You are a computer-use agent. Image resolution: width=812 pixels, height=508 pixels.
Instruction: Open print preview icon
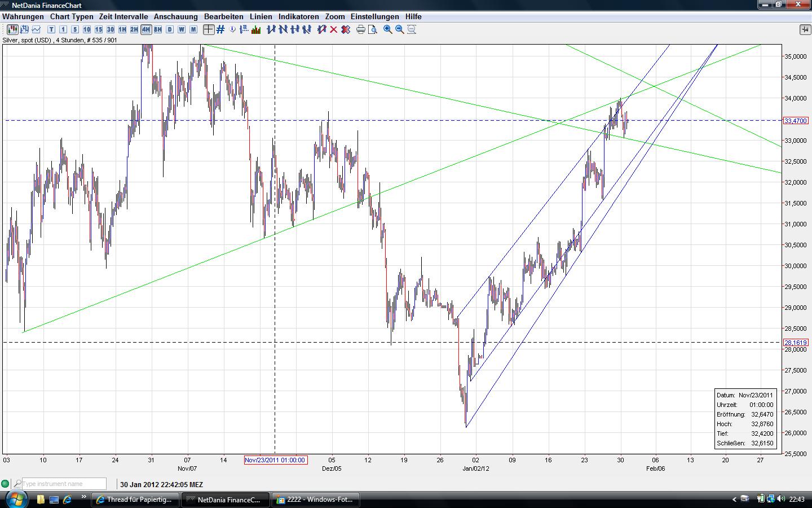tap(373, 29)
